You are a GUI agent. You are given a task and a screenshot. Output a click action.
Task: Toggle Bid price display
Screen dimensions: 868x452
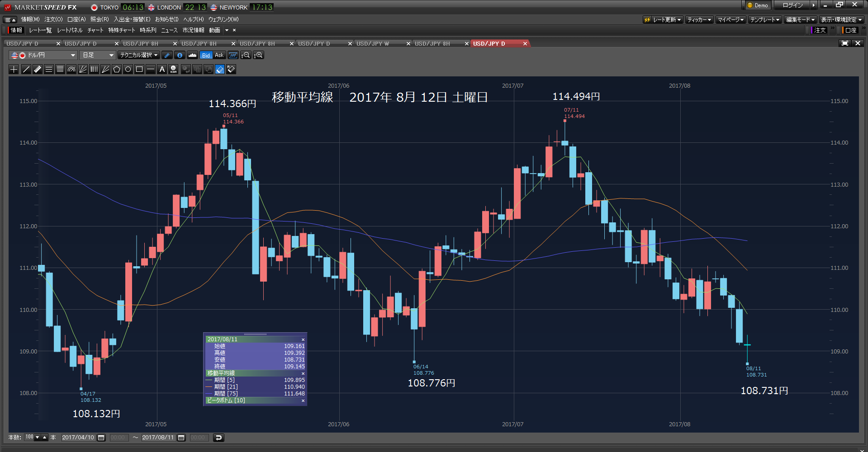[x=206, y=55]
